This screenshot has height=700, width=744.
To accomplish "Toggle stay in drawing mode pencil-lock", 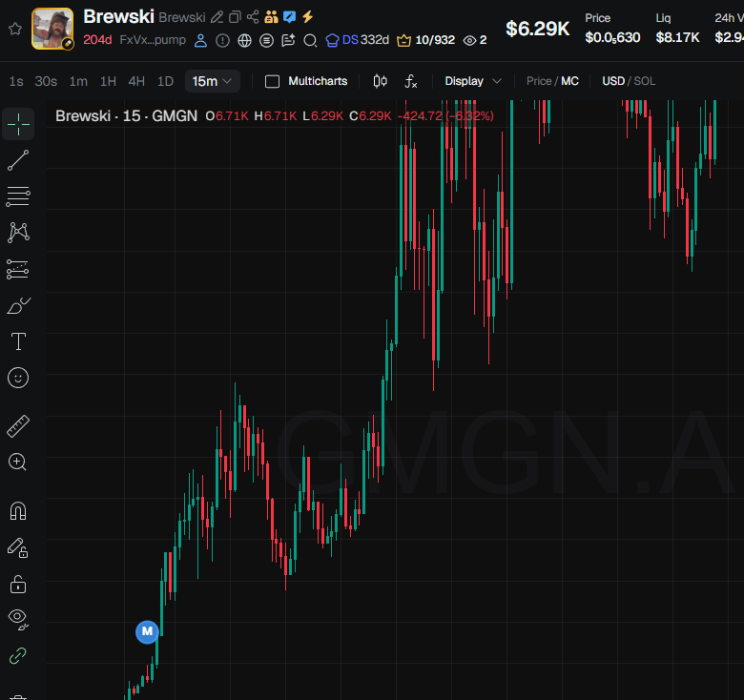I will (x=18, y=547).
